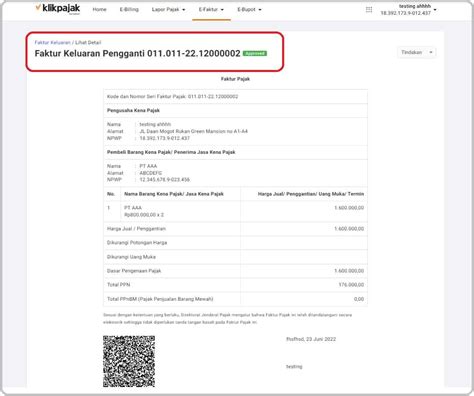Viewport: 474px width, 396px height.
Task: Click the Faktur Keluaran Pengganti page heading
Action: point(137,53)
